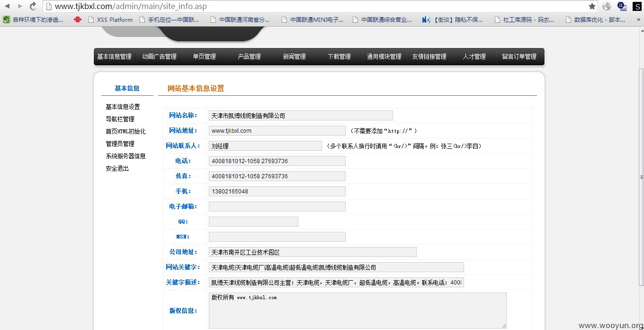Viewport: 644px width, 330px height.
Task: Click the red China Unicom bookmark icon
Action: [x=78, y=19]
